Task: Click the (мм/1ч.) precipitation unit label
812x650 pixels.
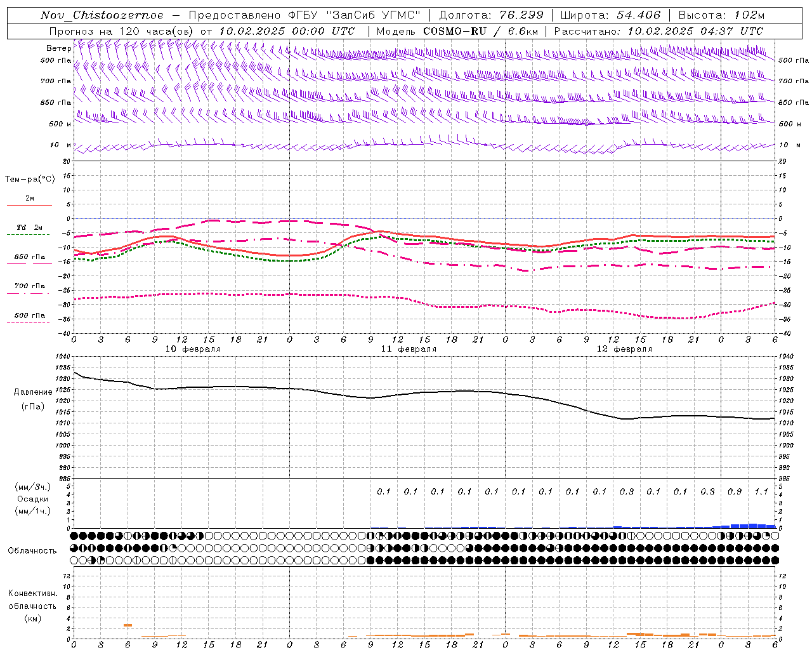Action: (x=33, y=511)
